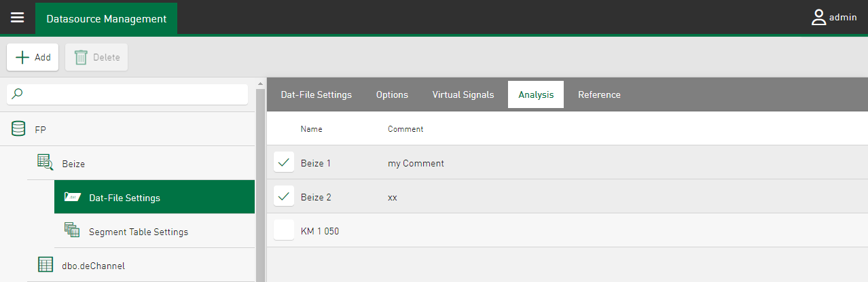The width and height of the screenshot is (868, 282).
Task: Enable the KM 1 050 checkbox
Action: click(x=284, y=231)
